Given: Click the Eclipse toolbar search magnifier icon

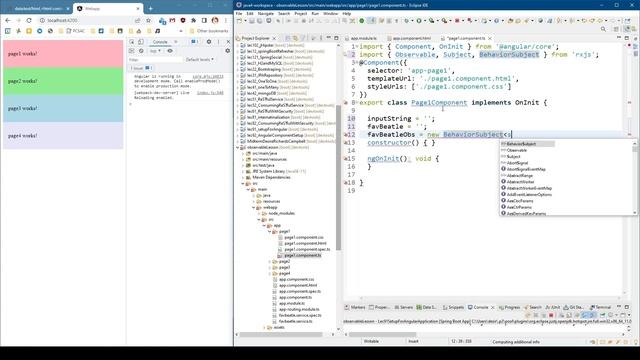Looking at the screenshot, I should 603,29.
